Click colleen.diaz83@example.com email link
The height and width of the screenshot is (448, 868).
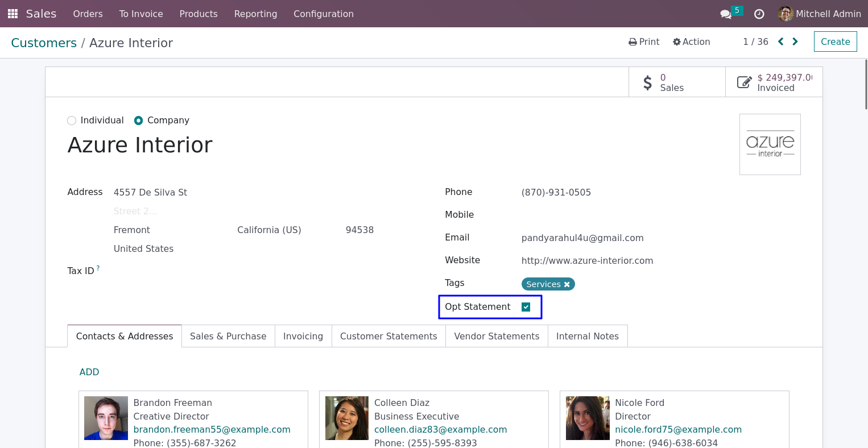(441, 429)
